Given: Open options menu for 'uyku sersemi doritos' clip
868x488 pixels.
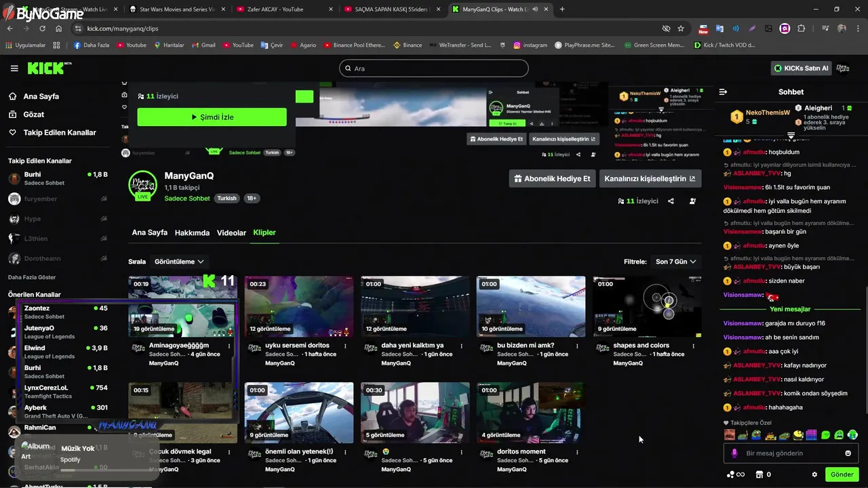Looking at the screenshot, I should click(345, 346).
